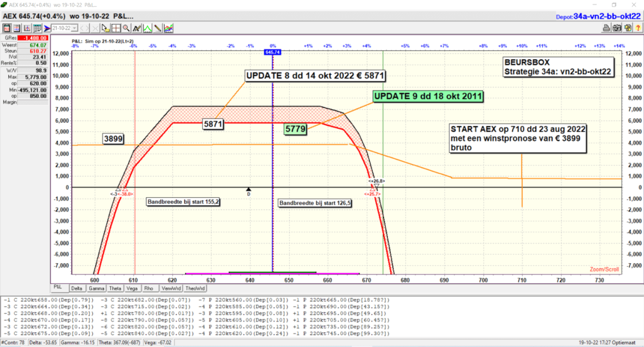Screen dimensions: 644x347
Task: Click the colored settings icon beside camera
Action: pos(627,28)
